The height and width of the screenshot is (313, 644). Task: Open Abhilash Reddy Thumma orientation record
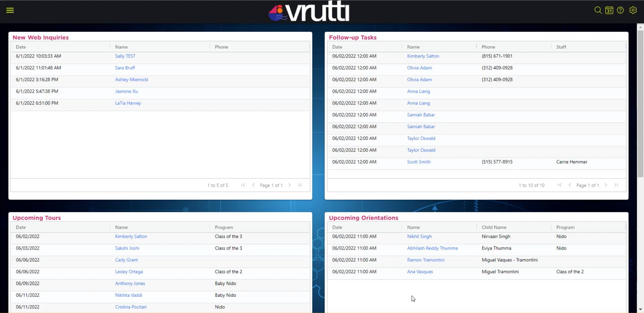click(432, 248)
